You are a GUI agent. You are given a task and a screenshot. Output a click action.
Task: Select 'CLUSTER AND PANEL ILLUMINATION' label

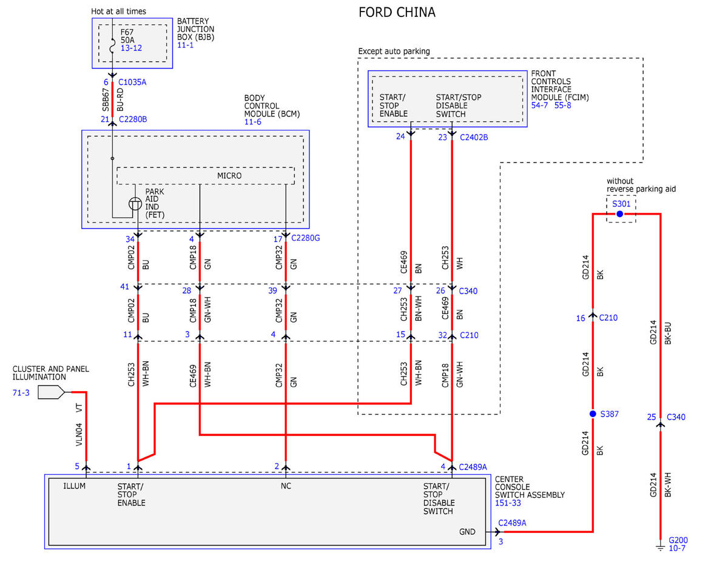point(51,373)
